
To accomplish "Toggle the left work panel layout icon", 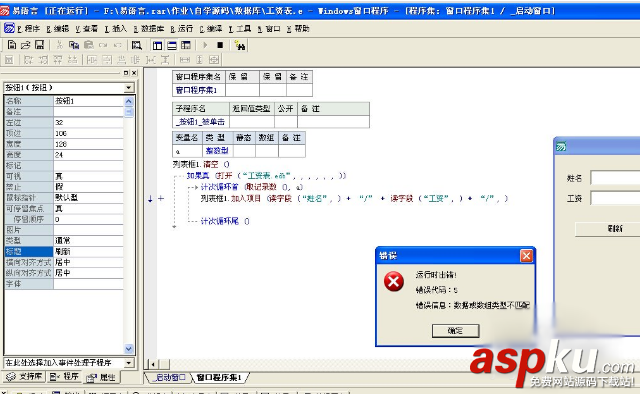I will tap(157, 45).
